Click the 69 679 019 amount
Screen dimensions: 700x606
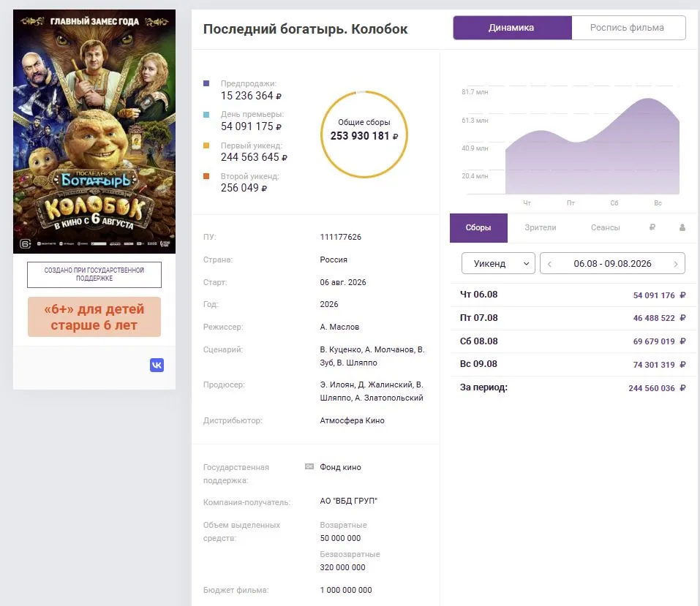[654, 341]
